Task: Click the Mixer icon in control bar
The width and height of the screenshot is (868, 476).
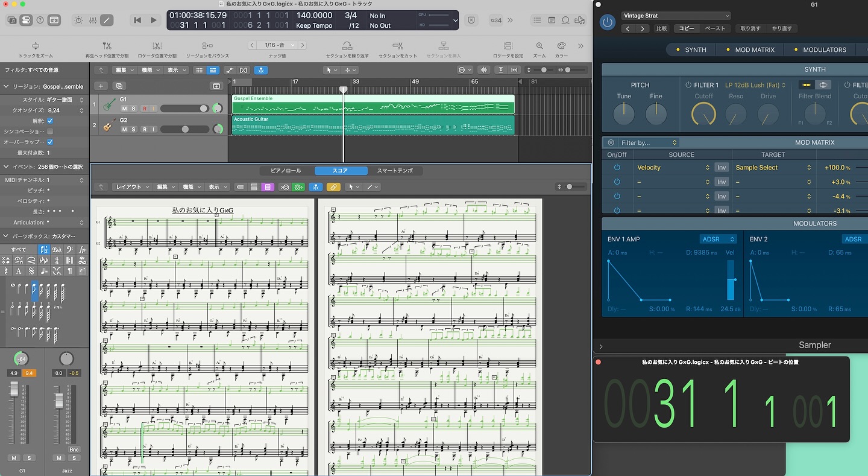Action: point(93,20)
